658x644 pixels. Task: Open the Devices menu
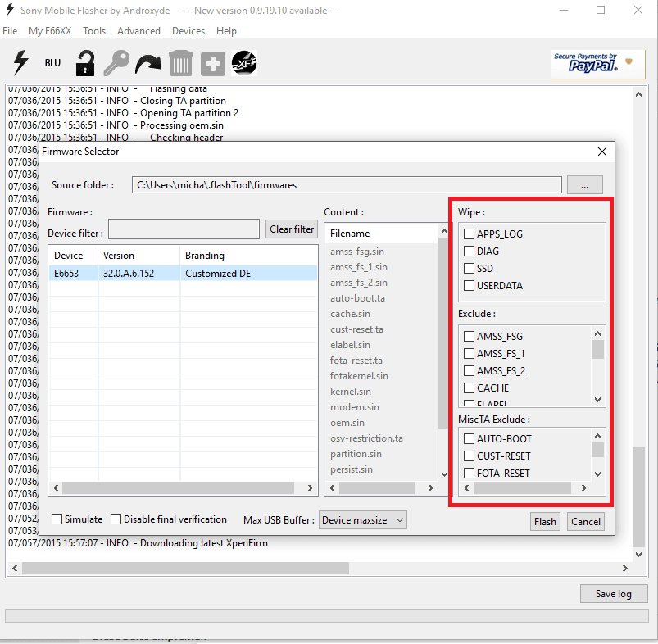pyautogui.click(x=188, y=31)
